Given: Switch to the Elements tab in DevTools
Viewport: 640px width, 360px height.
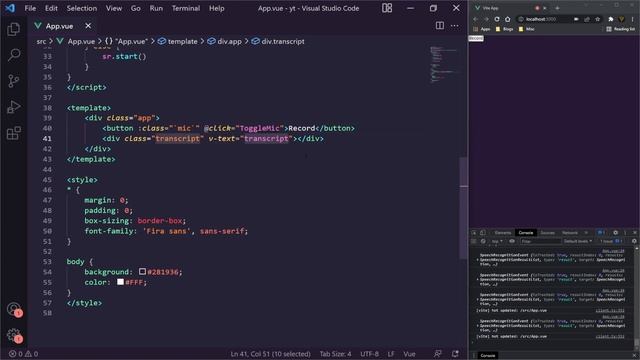Looking at the screenshot, I should (503, 233).
